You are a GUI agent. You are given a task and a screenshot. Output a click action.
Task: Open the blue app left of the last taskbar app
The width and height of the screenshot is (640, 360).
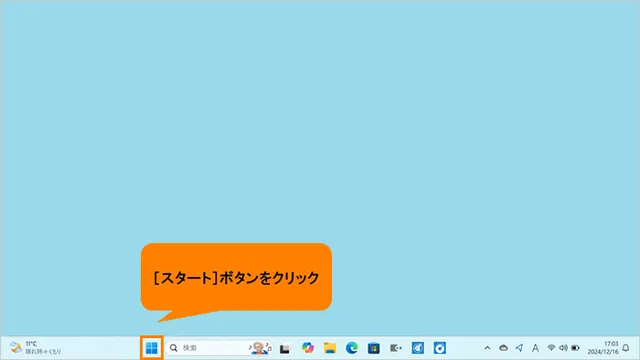418,348
